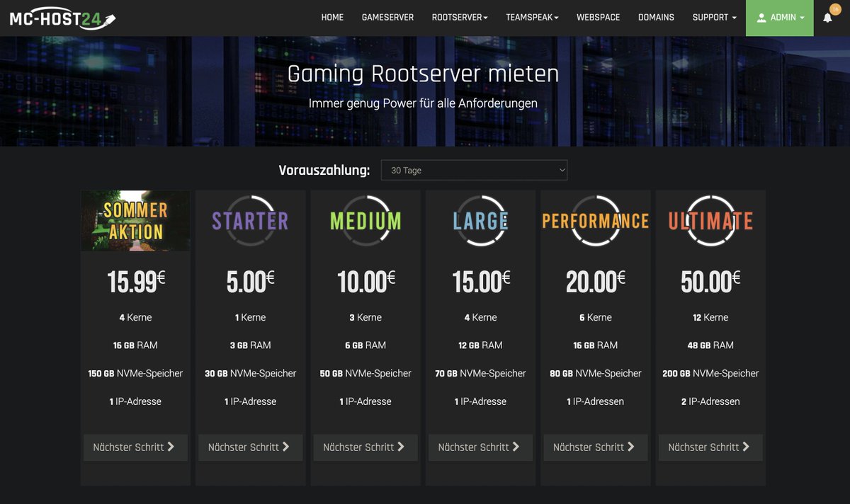Screen dimensions: 850x504
Task: Click '30 GB NVMe-Speicher' text
Action: [250, 374]
